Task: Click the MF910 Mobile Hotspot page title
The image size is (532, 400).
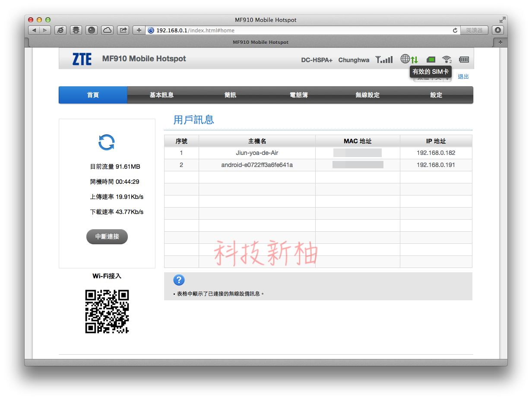Action: [x=144, y=59]
